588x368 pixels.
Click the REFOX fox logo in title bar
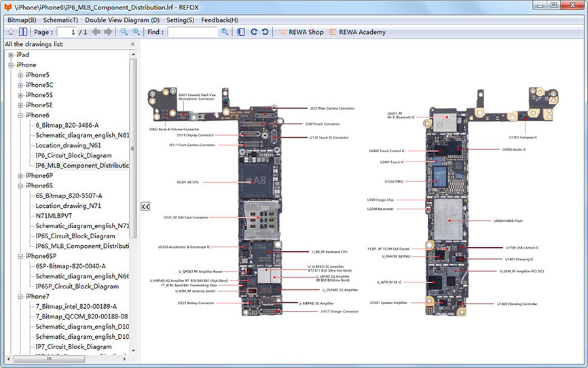[8, 7]
